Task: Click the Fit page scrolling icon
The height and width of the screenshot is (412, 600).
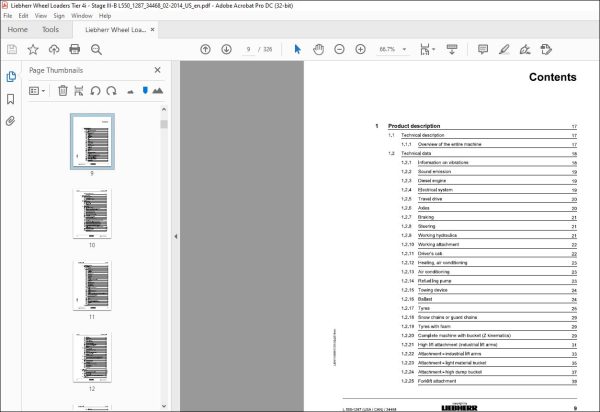Action: pyautogui.click(x=425, y=49)
